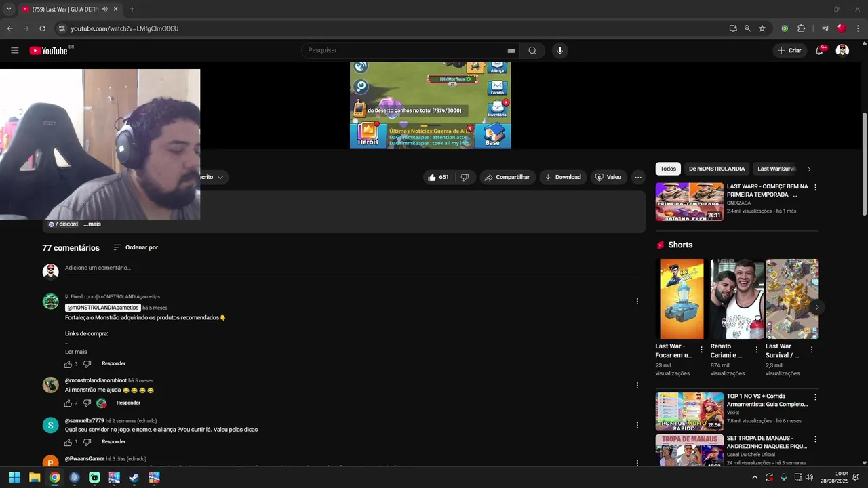
Task: Open Renato Cariani short thumbnail
Action: pyautogui.click(x=737, y=299)
